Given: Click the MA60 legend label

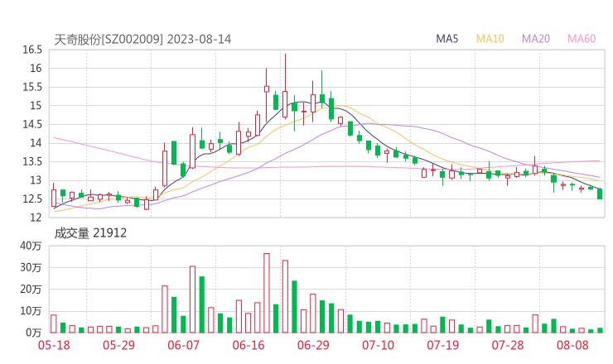Looking at the screenshot, I should (x=582, y=39).
